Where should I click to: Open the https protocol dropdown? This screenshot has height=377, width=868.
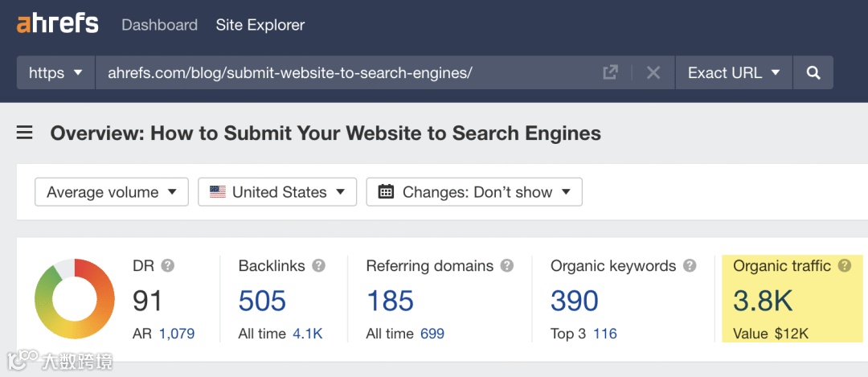(55, 72)
